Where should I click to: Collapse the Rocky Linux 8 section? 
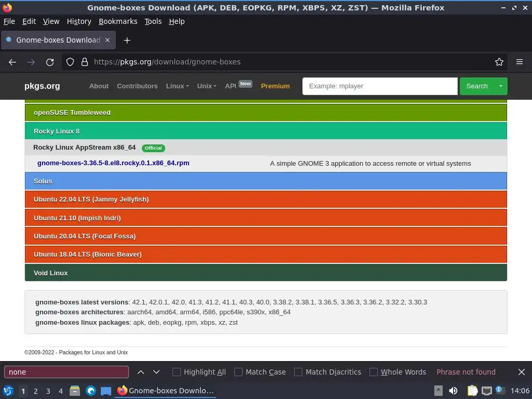tap(266, 131)
